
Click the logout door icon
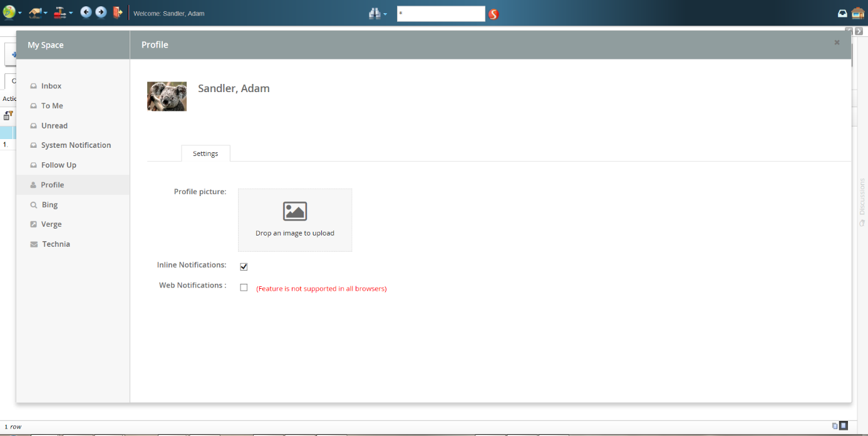click(x=117, y=13)
